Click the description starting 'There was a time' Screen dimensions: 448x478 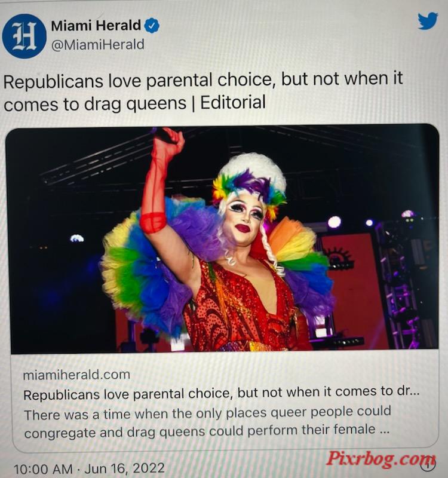click(207, 422)
